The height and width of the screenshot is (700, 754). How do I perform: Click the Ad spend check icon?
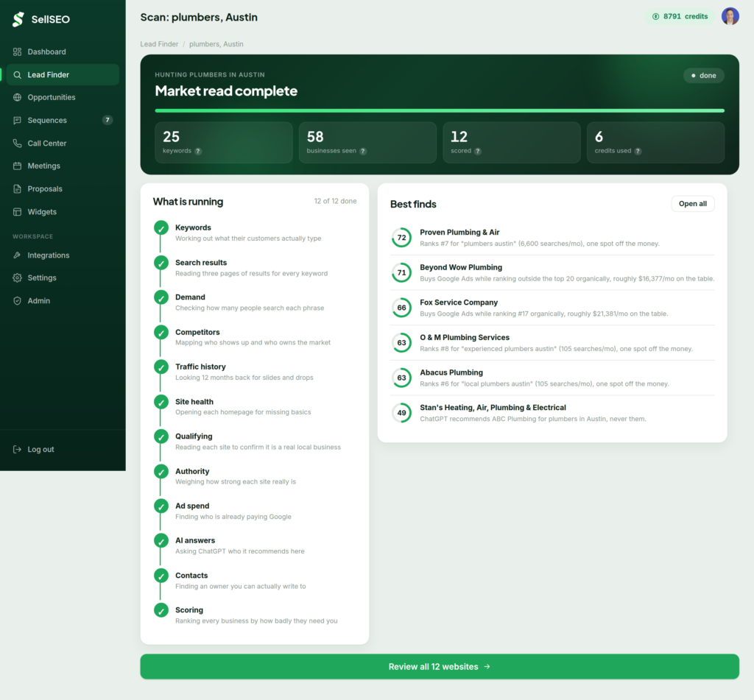pos(161,506)
